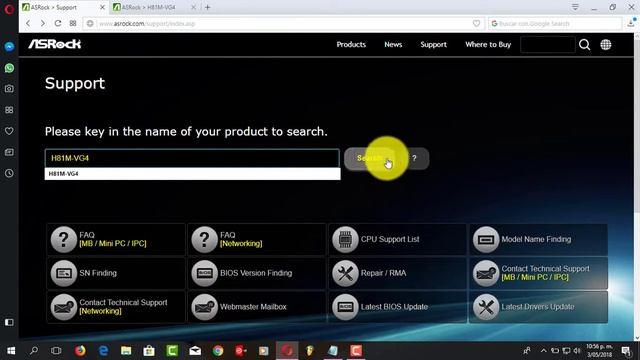Click the snapshot camera icon in sidebar
This screenshot has width=640, height=360.
(x=9, y=89)
